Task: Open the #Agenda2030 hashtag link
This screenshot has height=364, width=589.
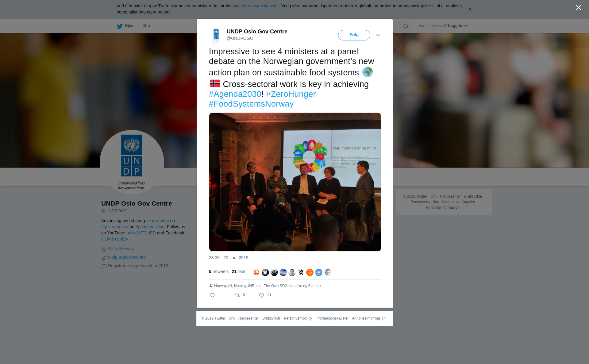Action: click(x=235, y=94)
